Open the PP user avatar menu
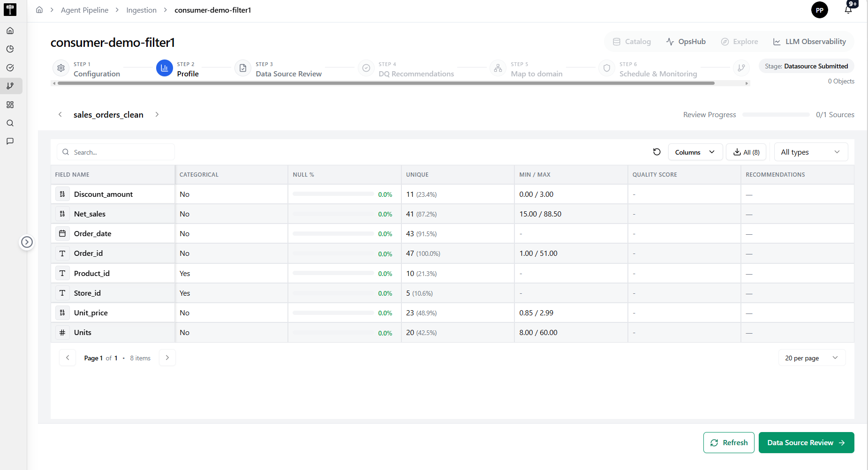 click(820, 10)
